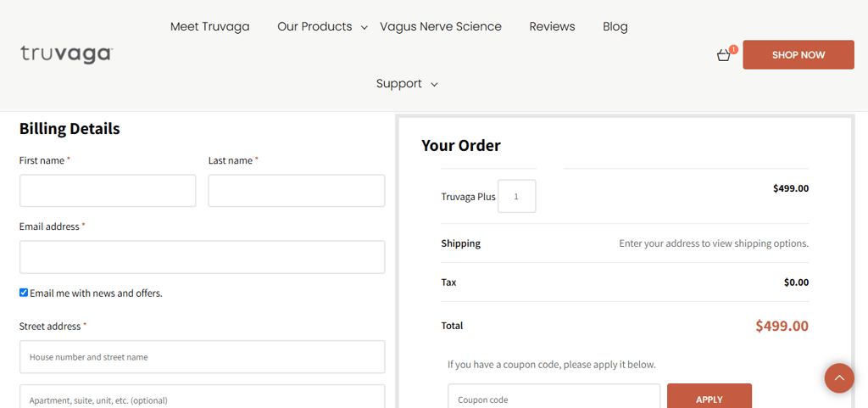Focus the First name field

click(108, 191)
